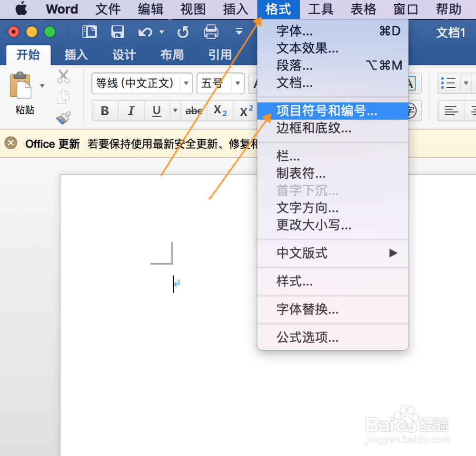This screenshot has height=456, width=476.
Task: Open the 编辑 menu
Action: 150,9
